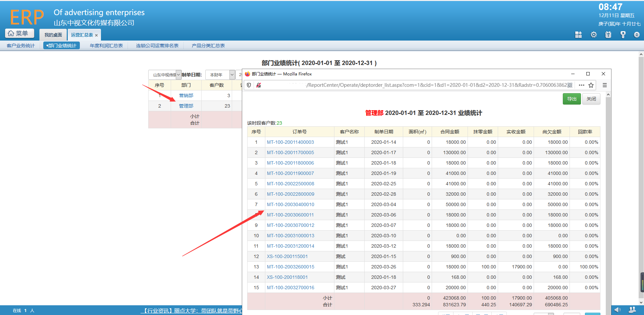
Task: Click the main page scrollbar up arrow
Action: click(641, 54)
